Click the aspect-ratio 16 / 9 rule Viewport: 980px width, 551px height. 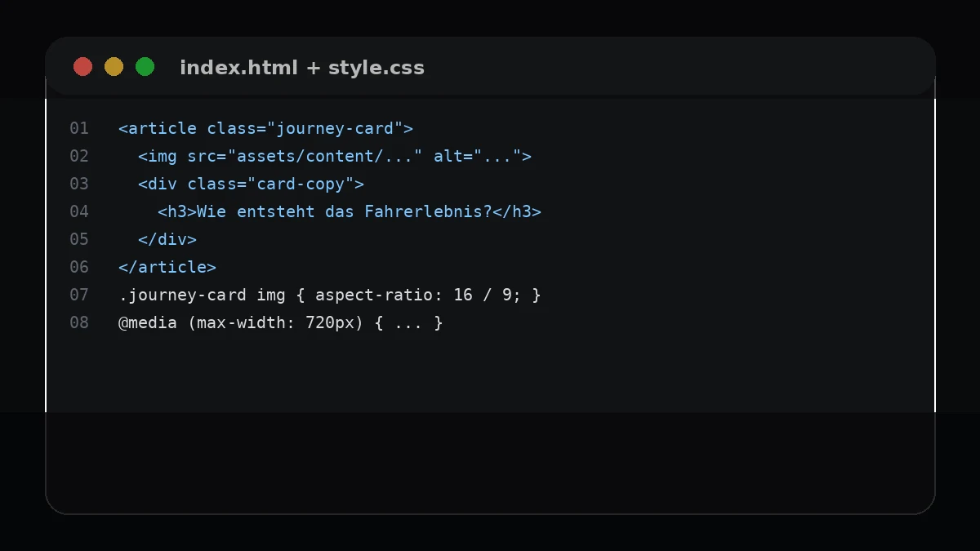coord(330,295)
